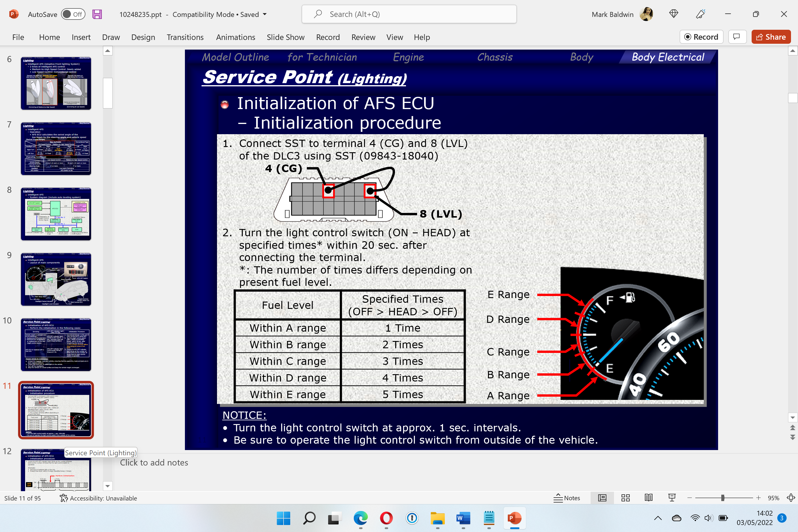This screenshot has width=798, height=532.
Task: Toggle the Notes pane in the status bar
Action: pyautogui.click(x=567, y=498)
